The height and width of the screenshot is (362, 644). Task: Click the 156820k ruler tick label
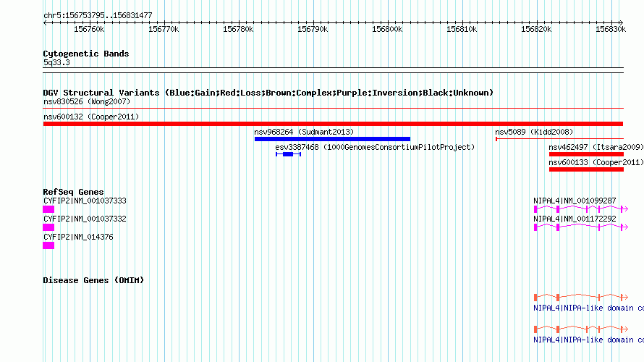tap(536, 29)
